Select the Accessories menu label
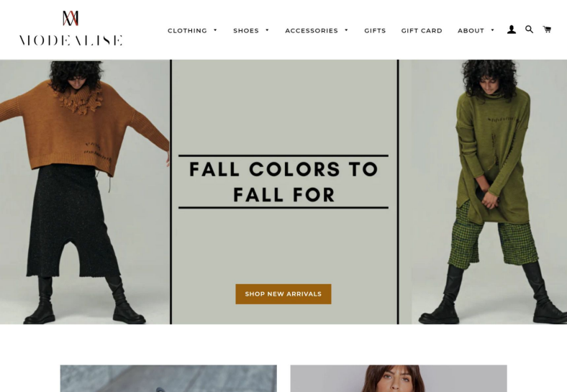The width and height of the screenshot is (567, 392). point(312,31)
